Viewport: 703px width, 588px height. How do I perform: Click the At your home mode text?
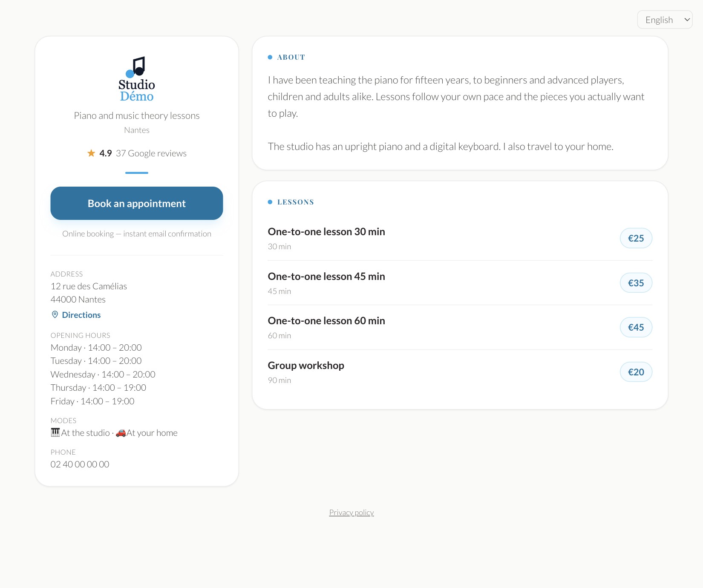(x=152, y=433)
